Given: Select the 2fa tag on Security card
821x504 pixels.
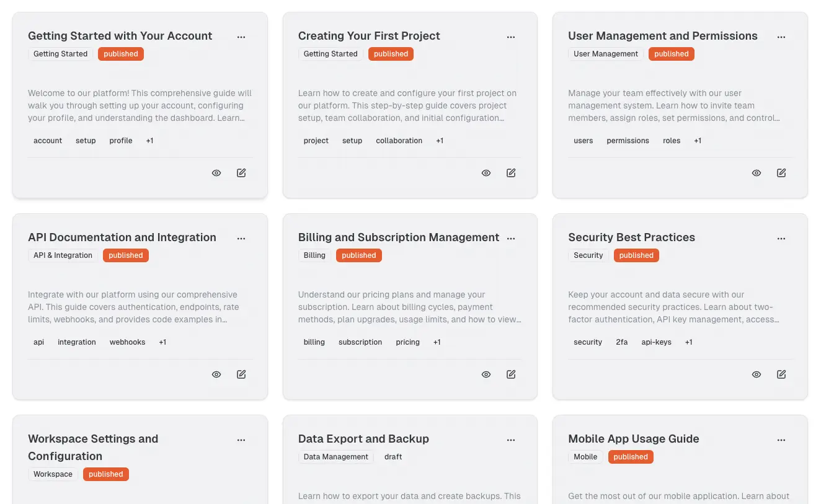Looking at the screenshot, I should pos(621,342).
